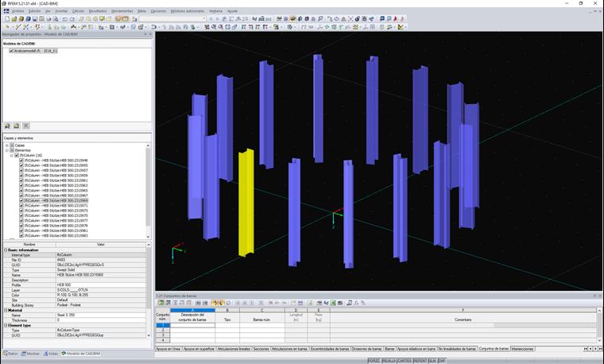The width and height of the screenshot is (604, 364).
Task: Open the Ayuda menu
Action: 232,11
